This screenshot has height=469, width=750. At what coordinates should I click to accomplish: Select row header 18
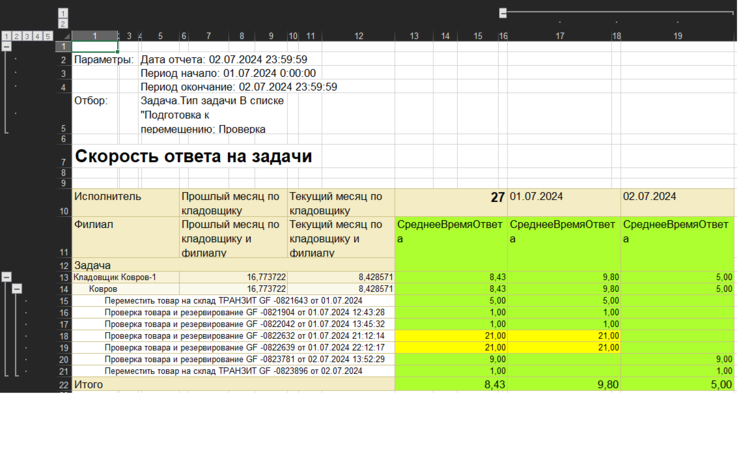[x=64, y=336]
